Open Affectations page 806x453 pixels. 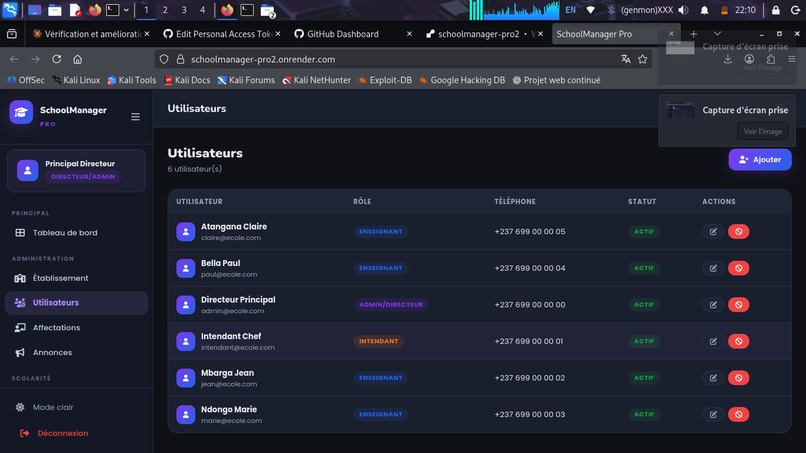click(76, 327)
